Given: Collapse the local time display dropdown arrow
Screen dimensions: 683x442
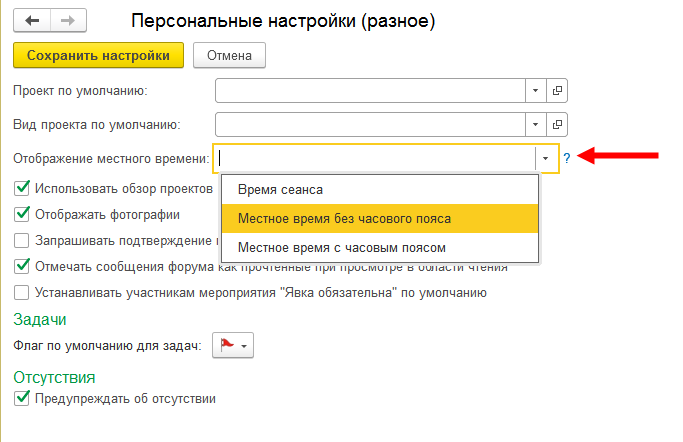Looking at the screenshot, I should point(545,158).
